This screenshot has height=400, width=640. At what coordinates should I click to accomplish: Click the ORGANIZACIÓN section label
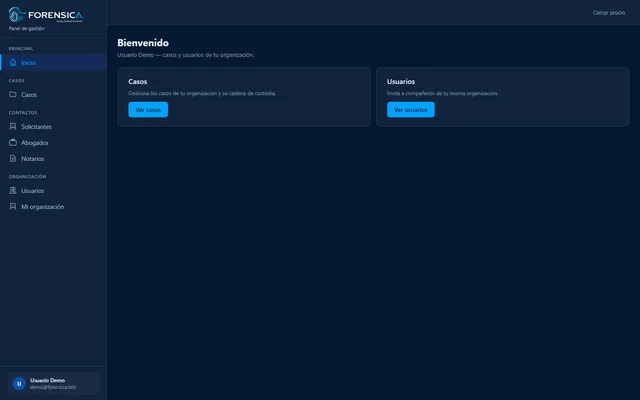coord(27,177)
